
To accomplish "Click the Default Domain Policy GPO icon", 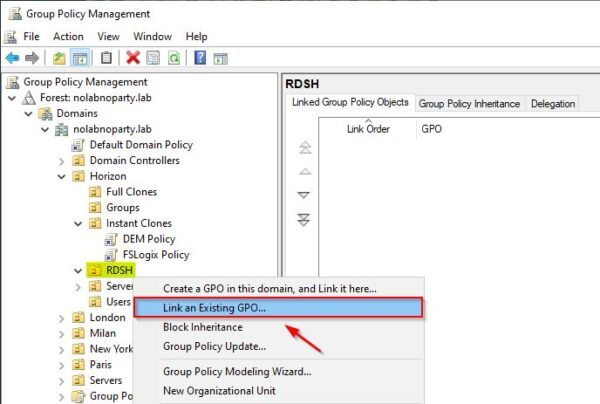I will pyautogui.click(x=78, y=145).
